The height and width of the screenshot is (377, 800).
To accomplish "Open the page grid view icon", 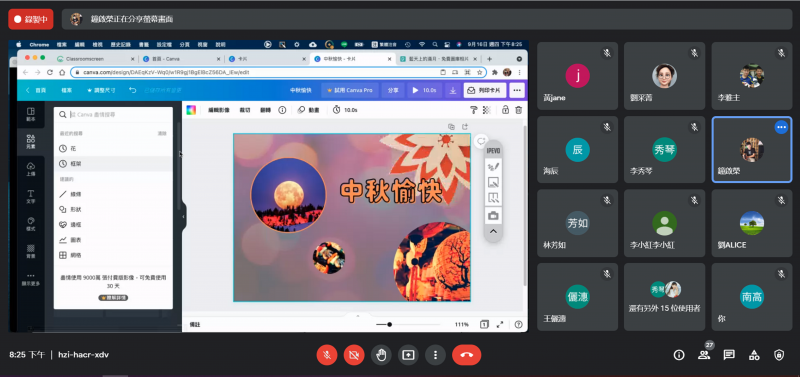I will point(484,324).
